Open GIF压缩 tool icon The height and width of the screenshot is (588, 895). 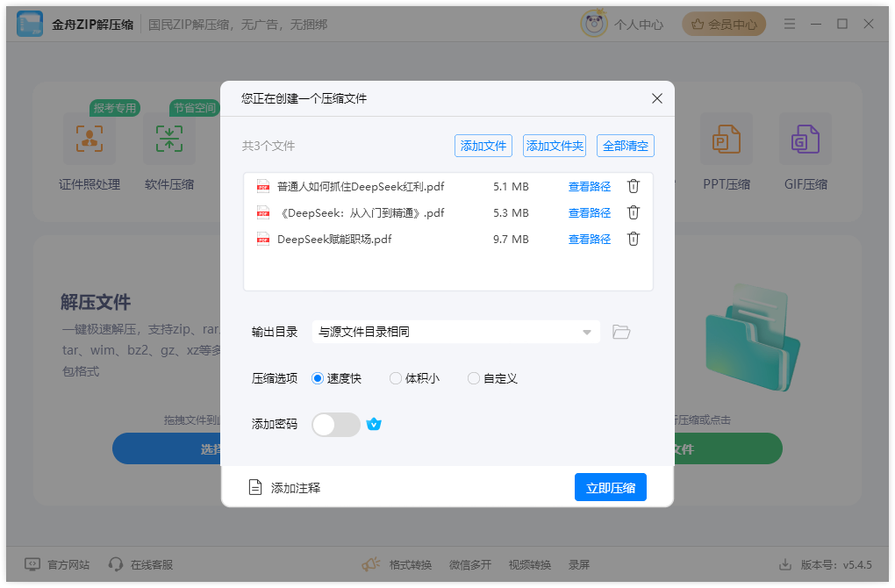point(805,139)
